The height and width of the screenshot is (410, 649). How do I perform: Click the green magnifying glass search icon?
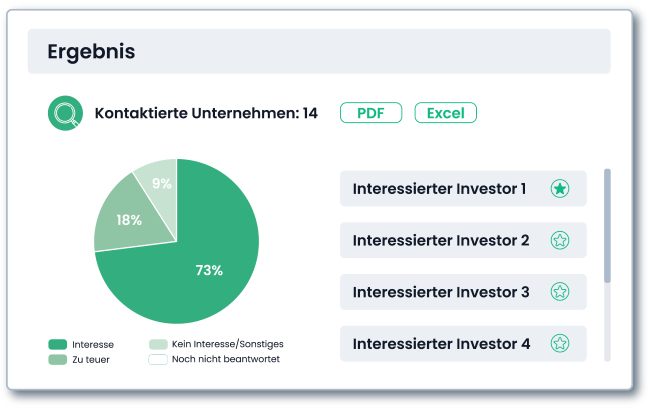click(x=65, y=113)
